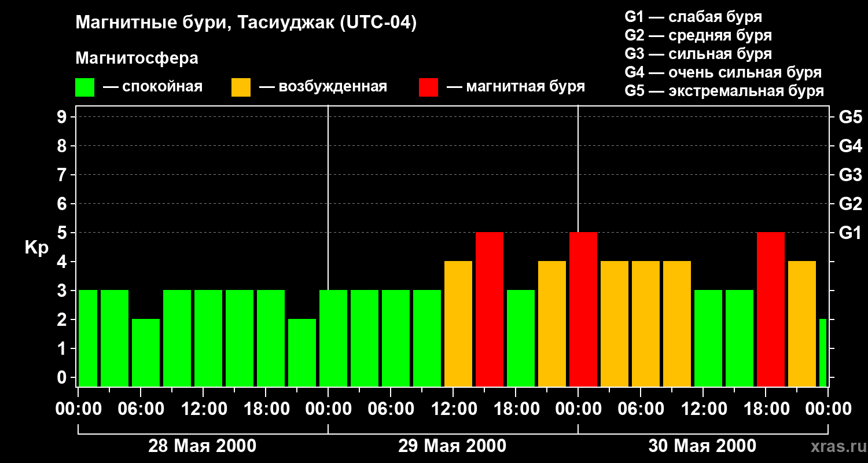Click the "— магнитная буря" legend label
The width and height of the screenshot is (868, 463).
point(516,87)
